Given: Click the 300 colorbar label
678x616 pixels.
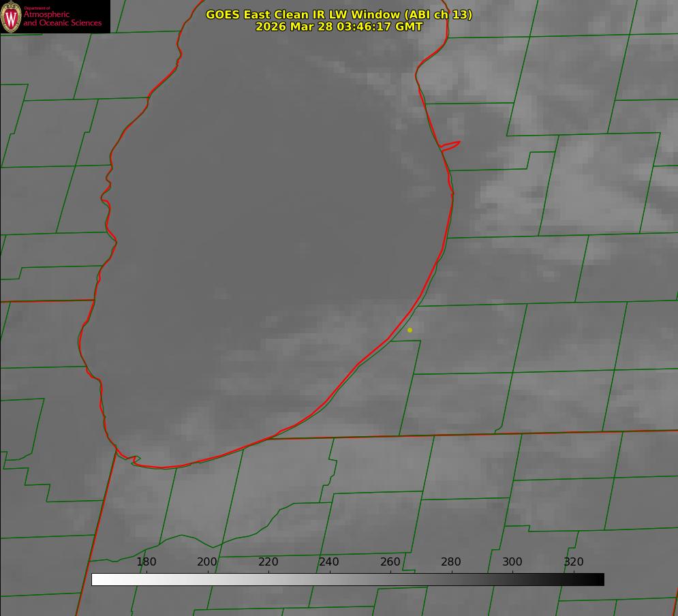Looking at the screenshot, I should point(512,562).
